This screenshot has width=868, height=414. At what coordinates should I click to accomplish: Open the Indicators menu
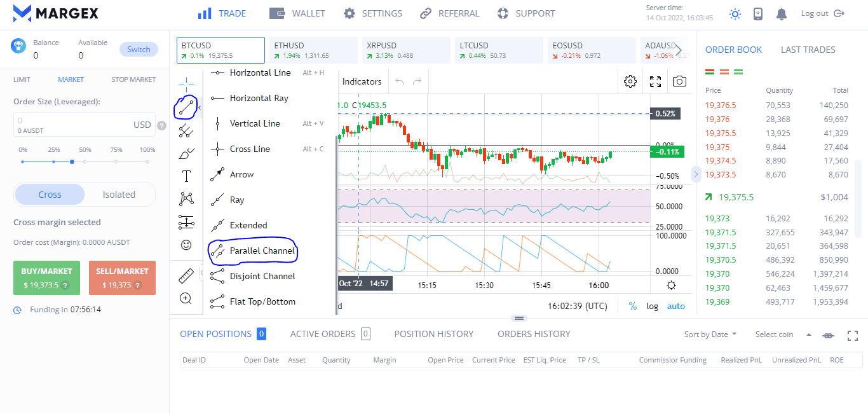tap(362, 81)
